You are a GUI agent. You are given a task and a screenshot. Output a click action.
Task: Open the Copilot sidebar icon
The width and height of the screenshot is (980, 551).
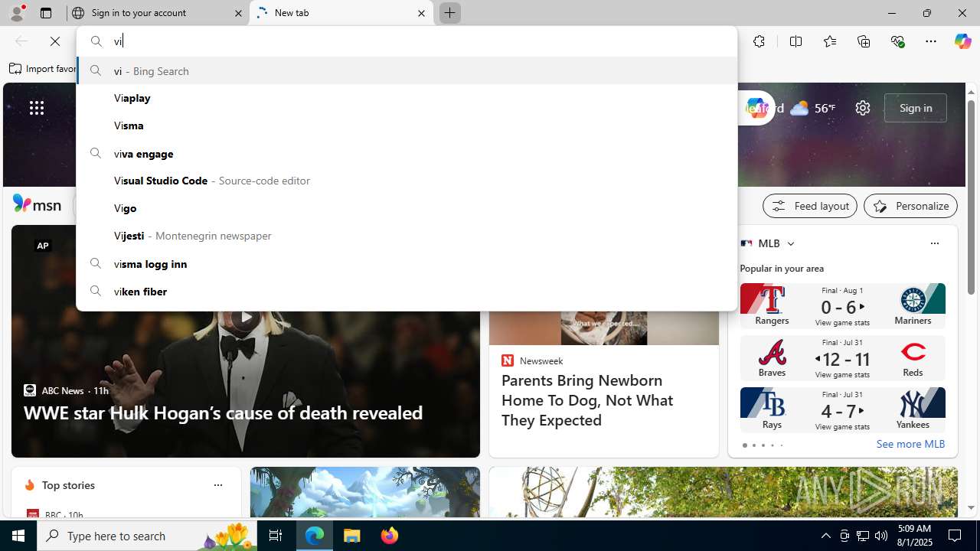pyautogui.click(x=962, y=41)
